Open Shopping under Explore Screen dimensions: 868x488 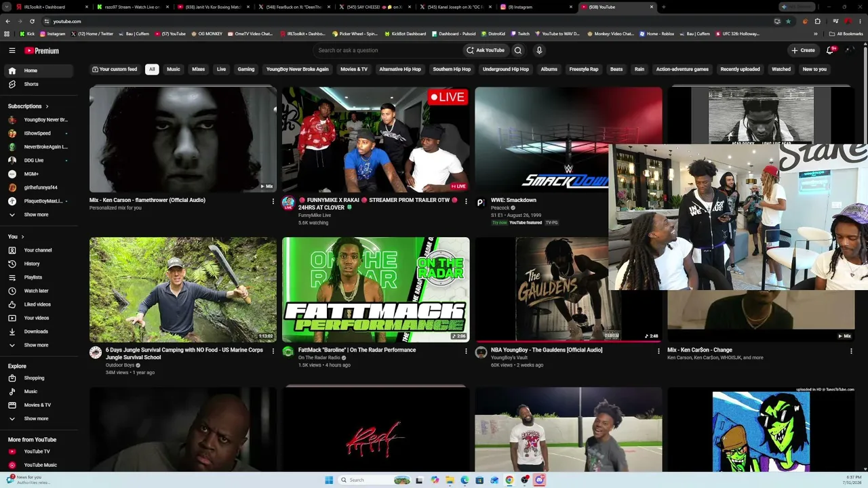pyautogui.click(x=40, y=378)
